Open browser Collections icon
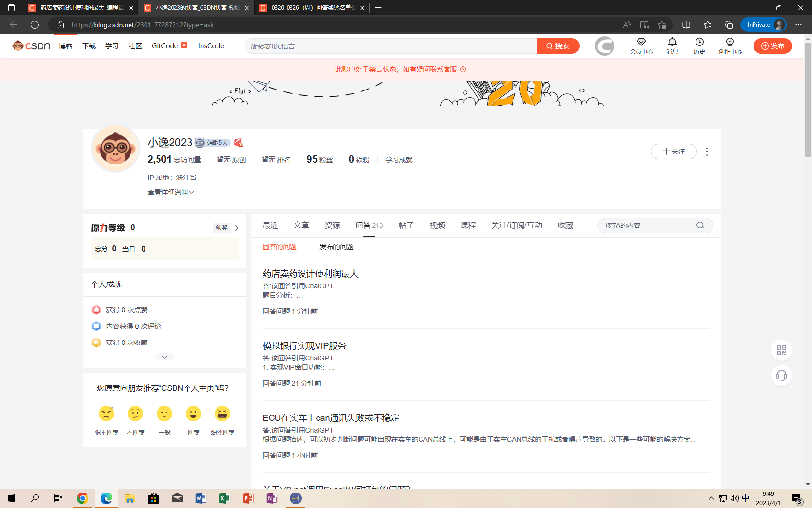Image resolution: width=812 pixels, height=508 pixels. [x=729, y=25]
